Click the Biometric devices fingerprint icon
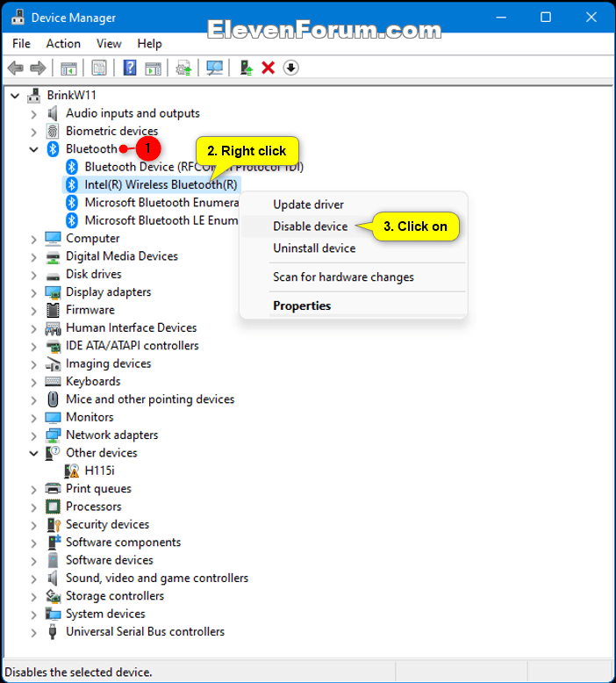Screen dimensions: 616x683 [53, 131]
